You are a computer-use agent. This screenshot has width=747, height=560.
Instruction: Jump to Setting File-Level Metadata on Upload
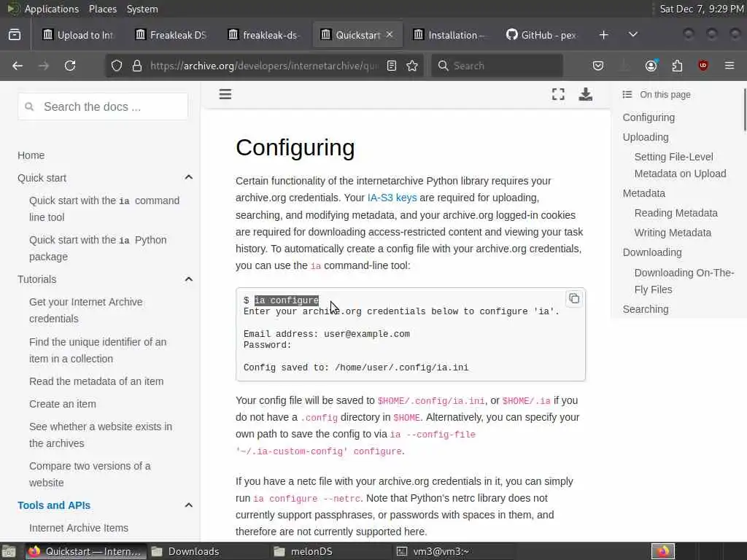pos(681,166)
